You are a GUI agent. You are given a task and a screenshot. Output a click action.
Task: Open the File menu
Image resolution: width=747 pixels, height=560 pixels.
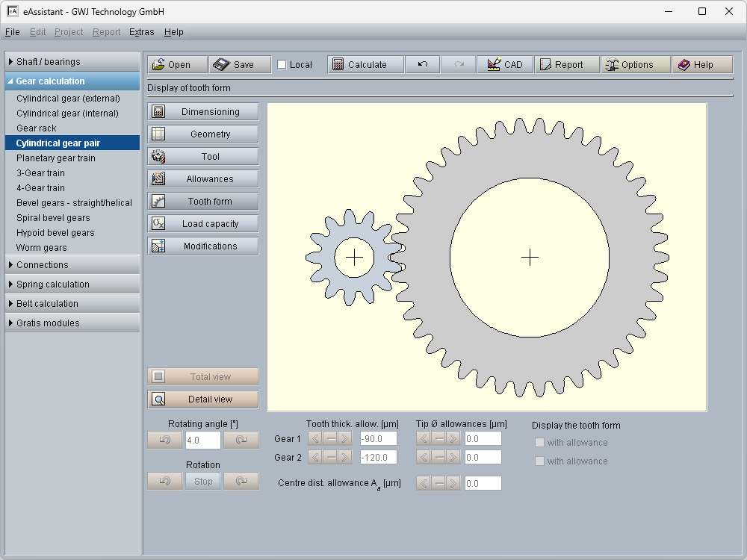click(x=12, y=32)
